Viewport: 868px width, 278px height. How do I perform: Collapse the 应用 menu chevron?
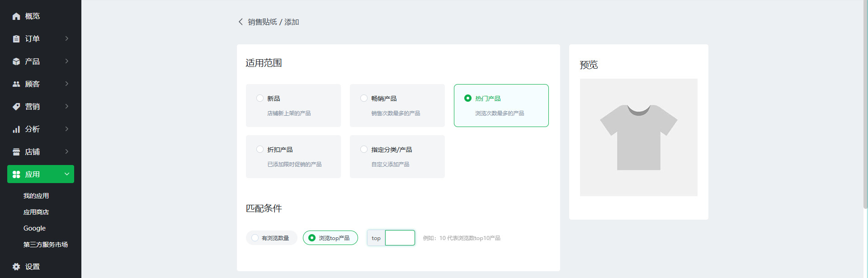click(x=67, y=174)
